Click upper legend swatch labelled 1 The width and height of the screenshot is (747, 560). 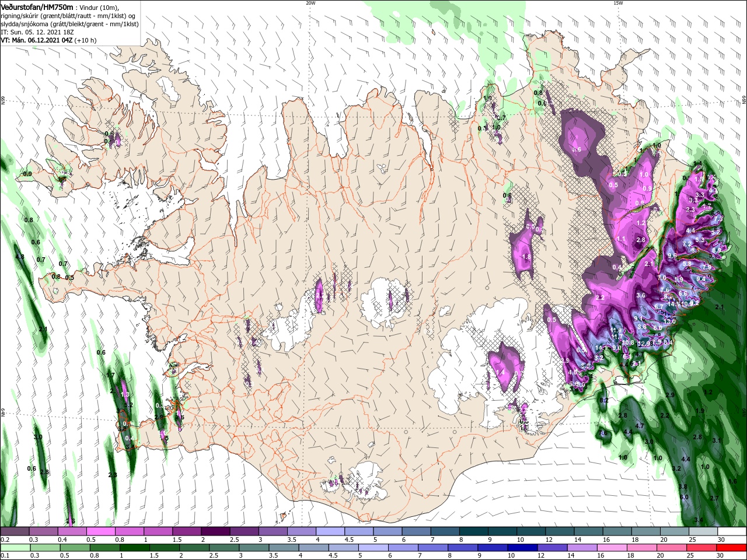pos(158,531)
